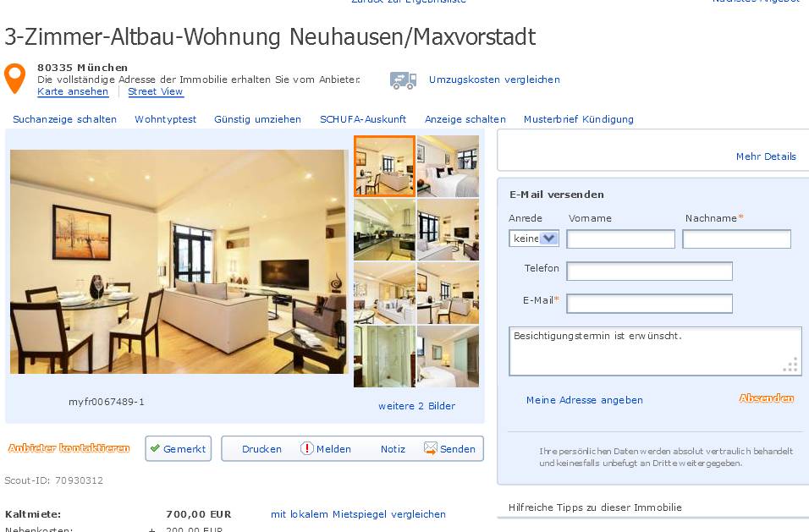
Task: Open the SCHUFA-Auskunft menu item
Action: coord(363,119)
